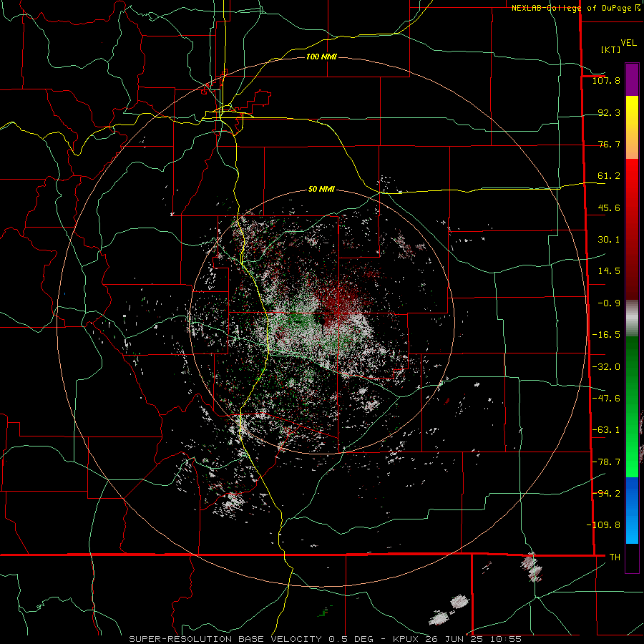Image resolution: width=644 pixels, height=644 pixels.
Task: Click the 14.5 scale value
Action: [609, 271]
